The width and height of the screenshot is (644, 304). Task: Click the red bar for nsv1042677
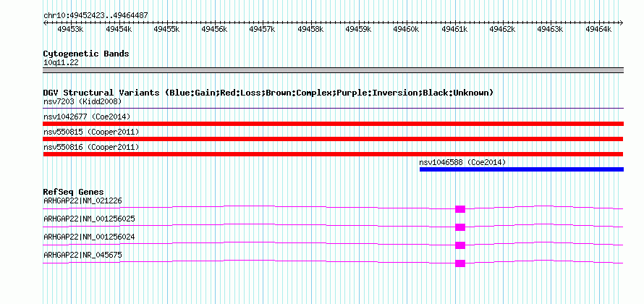point(333,124)
